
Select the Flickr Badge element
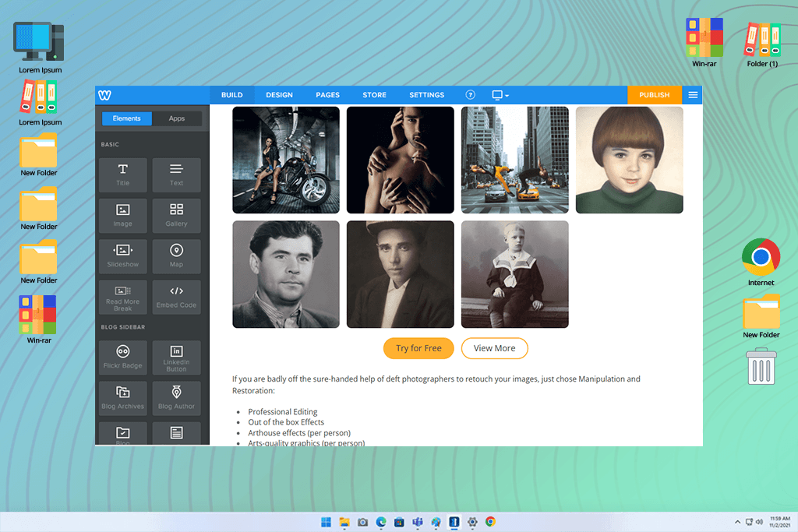122,358
